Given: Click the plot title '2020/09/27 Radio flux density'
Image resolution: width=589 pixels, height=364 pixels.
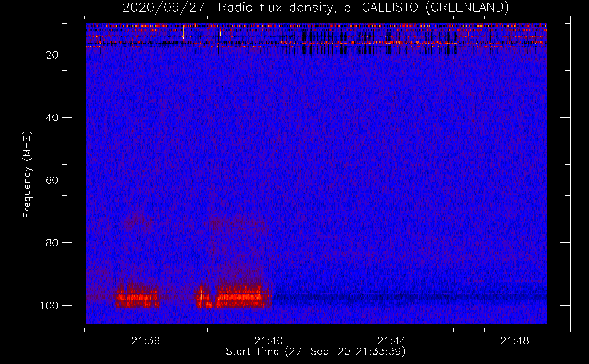Looking at the screenshot, I should [315, 7].
